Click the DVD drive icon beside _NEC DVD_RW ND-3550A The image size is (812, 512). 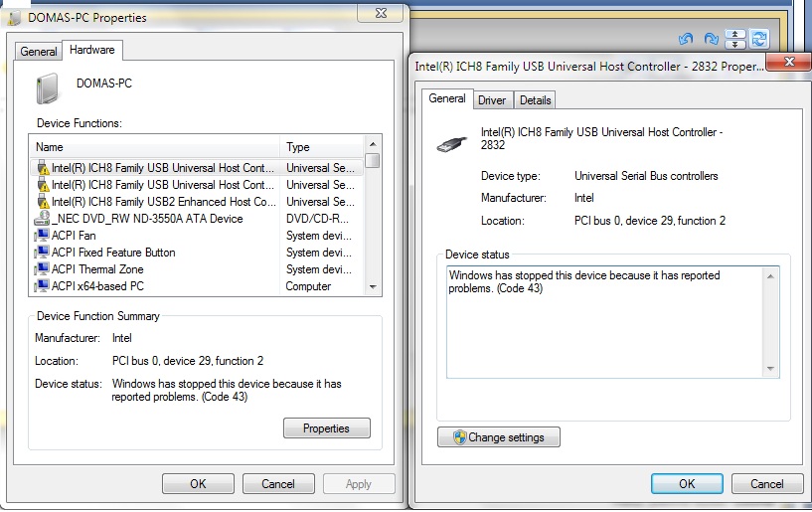(x=42, y=218)
